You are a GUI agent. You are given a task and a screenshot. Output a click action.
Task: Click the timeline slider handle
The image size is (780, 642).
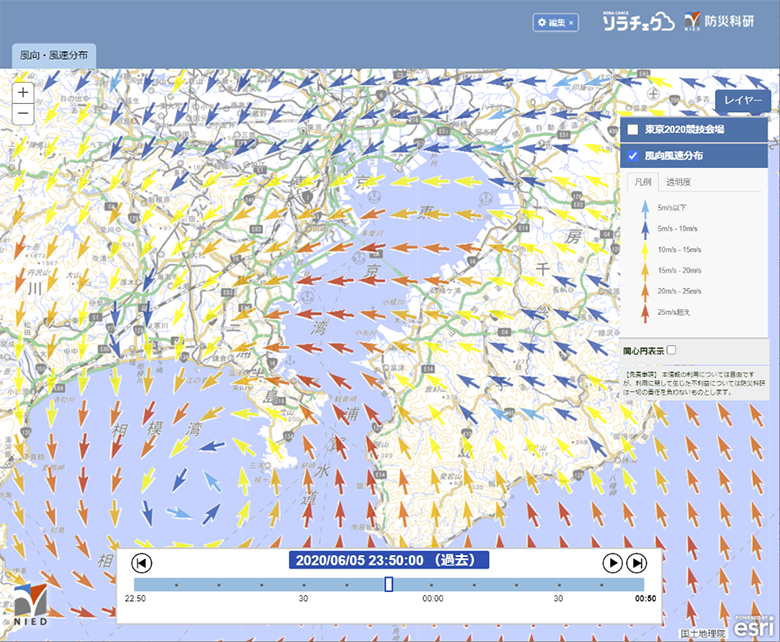(389, 584)
